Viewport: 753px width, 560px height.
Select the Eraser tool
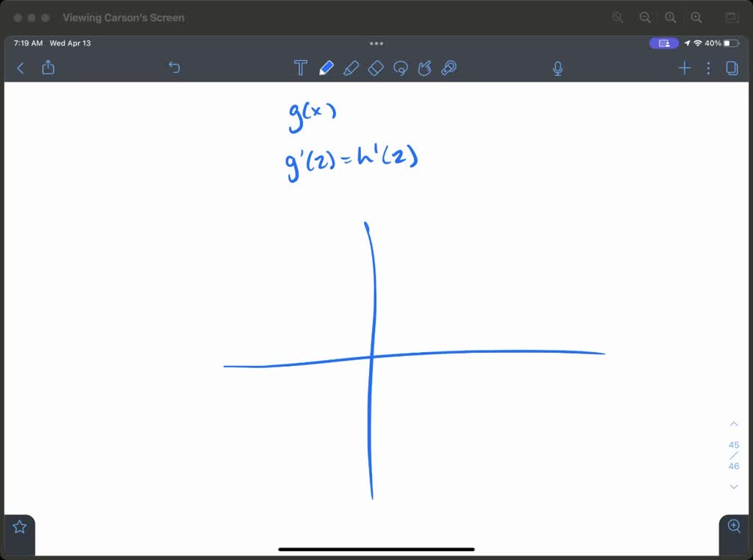tap(376, 68)
